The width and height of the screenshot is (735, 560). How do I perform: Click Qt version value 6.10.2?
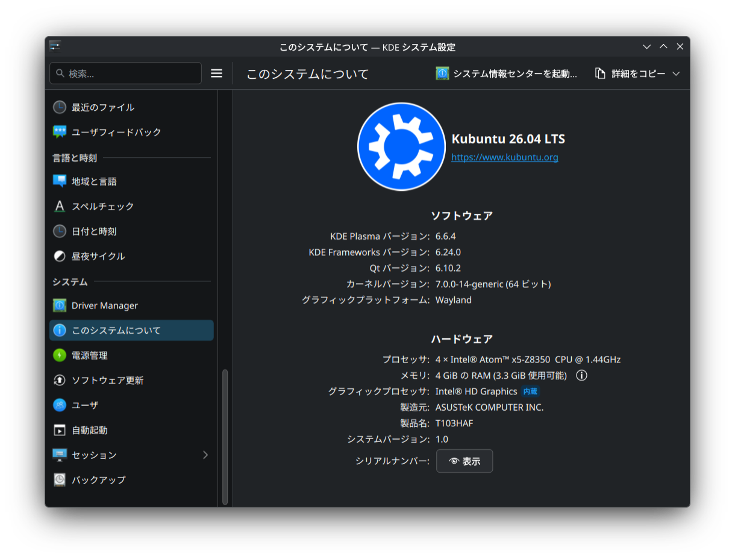point(448,268)
